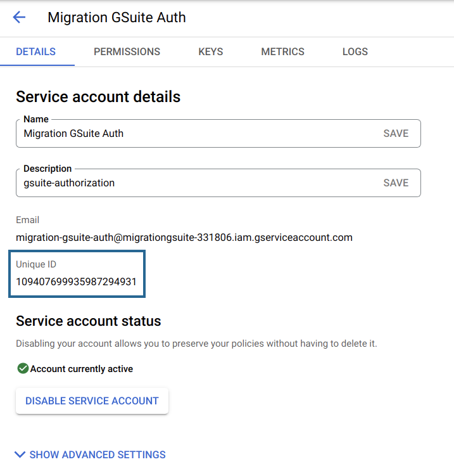Open the LOGS tab
Screen dimensions: 454x476
click(x=355, y=51)
